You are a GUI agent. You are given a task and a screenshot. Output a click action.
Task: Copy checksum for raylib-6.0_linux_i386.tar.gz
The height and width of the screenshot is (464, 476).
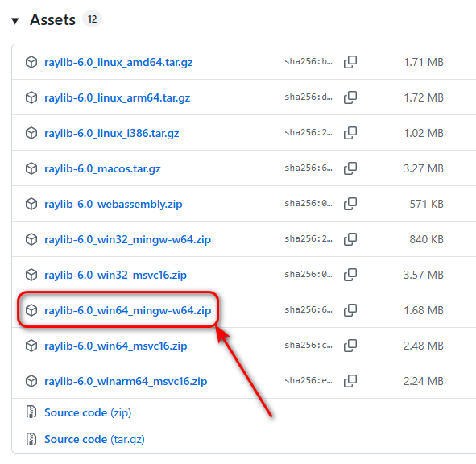pyautogui.click(x=350, y=133)
